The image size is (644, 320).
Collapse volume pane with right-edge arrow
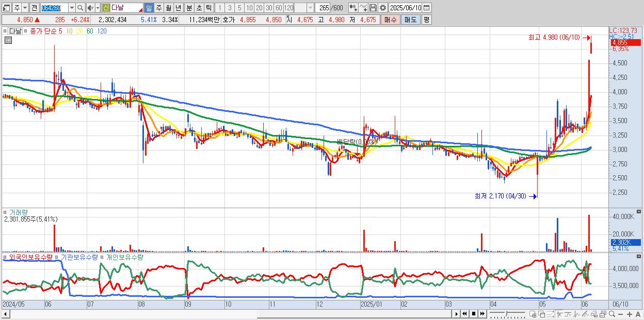tap(640, 212)
